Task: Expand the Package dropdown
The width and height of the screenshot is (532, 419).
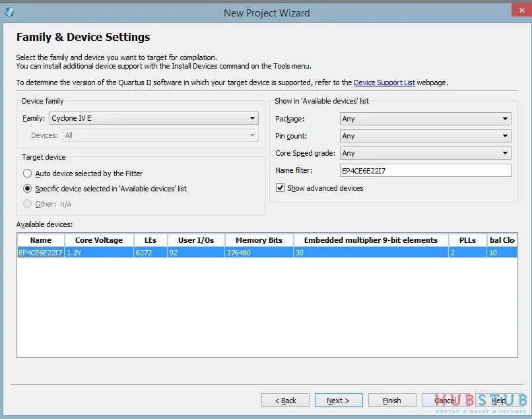Action: click(x=426, y=119)
